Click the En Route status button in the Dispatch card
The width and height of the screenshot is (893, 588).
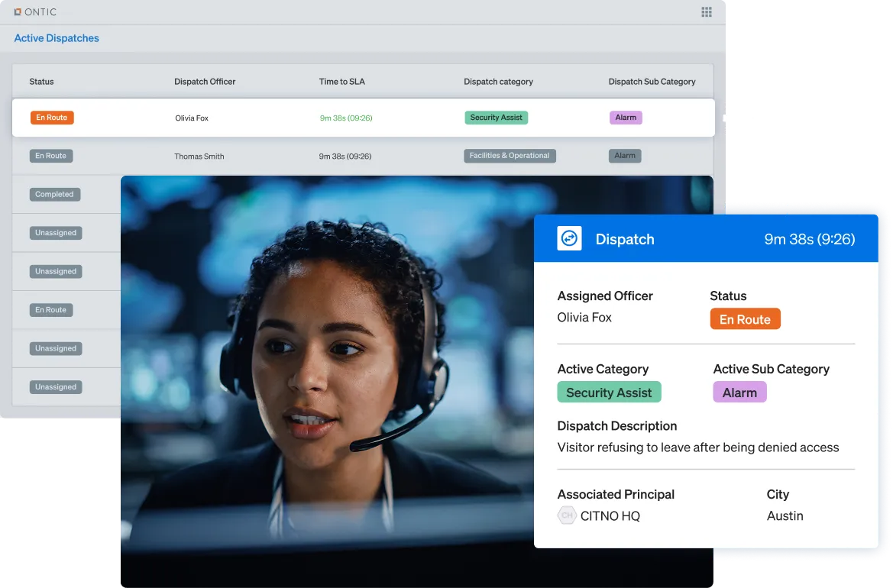(745, 319)
